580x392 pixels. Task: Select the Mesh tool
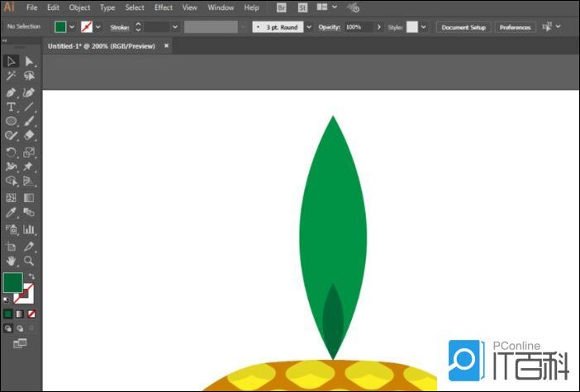click(x=11, y=198)
